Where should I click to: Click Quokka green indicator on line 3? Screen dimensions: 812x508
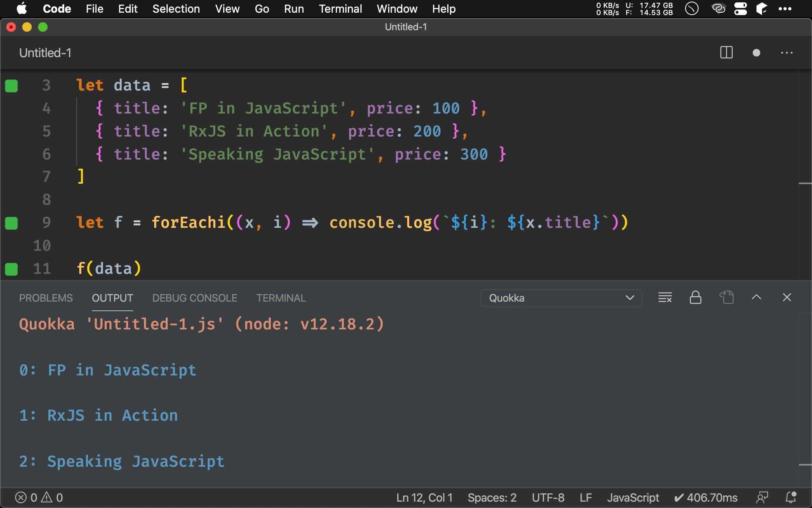point(11,86)
